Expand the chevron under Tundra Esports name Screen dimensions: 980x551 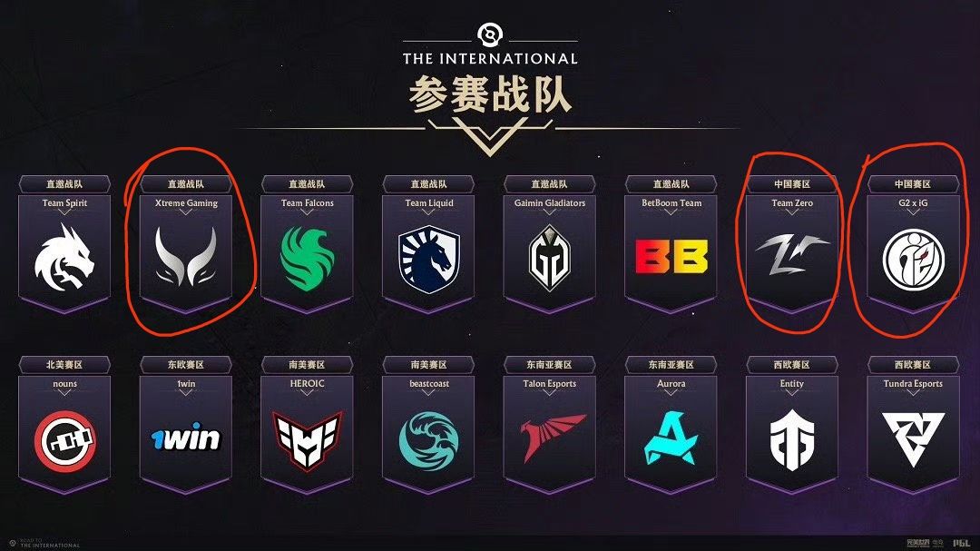(913, 393)
